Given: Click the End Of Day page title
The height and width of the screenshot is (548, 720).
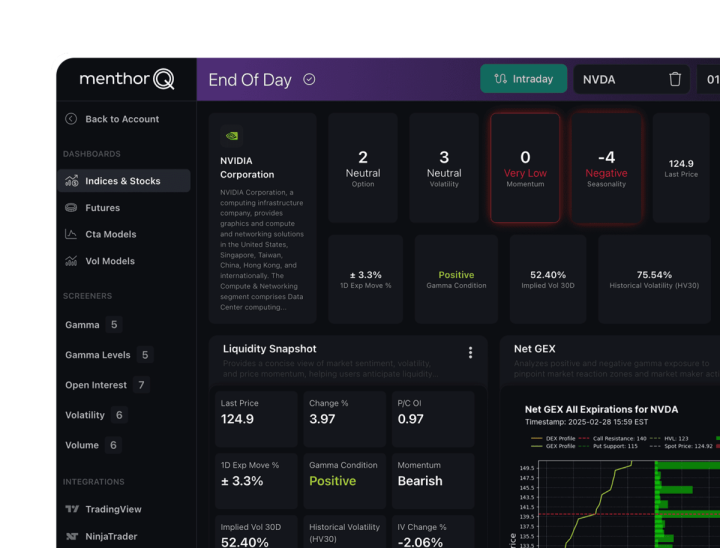Looking at the screenshot, I should tap(250, 80).
